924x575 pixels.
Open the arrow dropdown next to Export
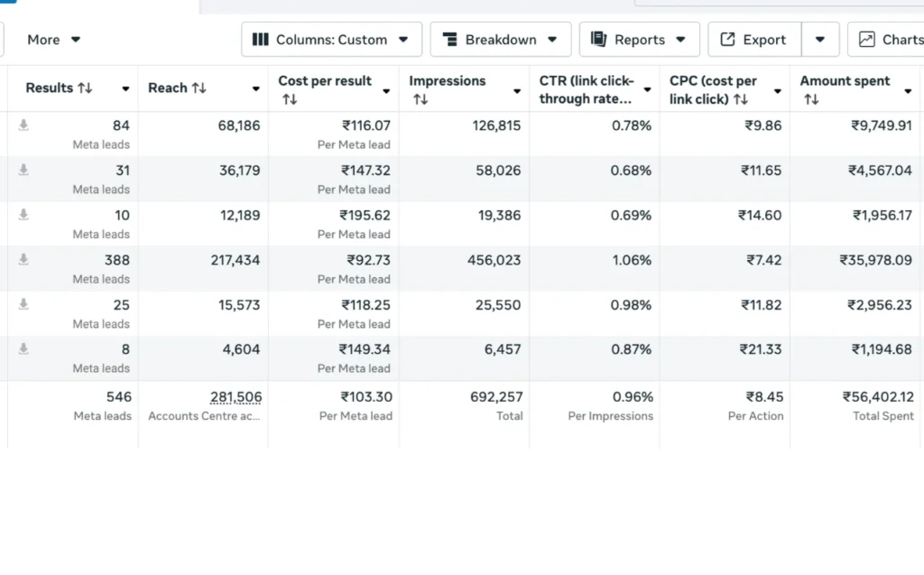coord(819,40)
